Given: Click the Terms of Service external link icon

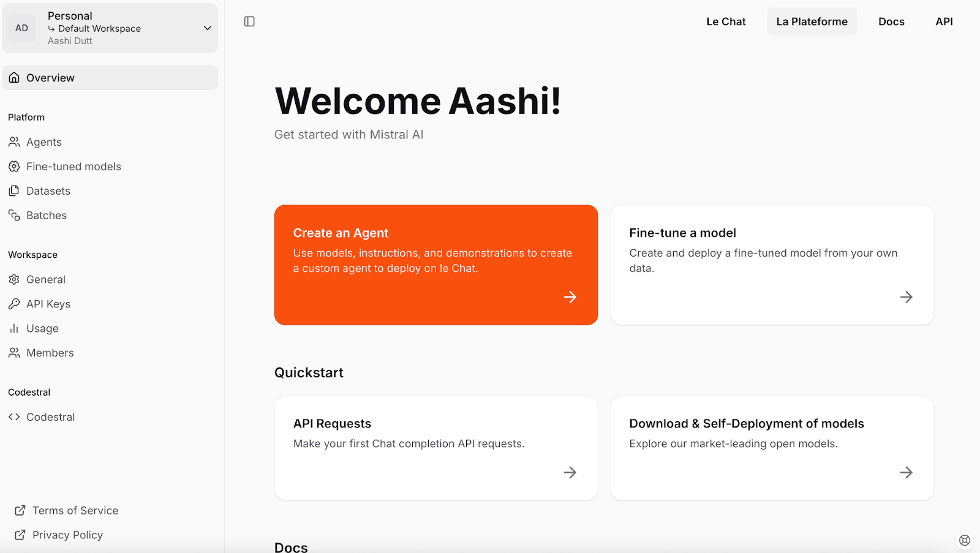Looking at the screenshot, I should coord(20,510).
